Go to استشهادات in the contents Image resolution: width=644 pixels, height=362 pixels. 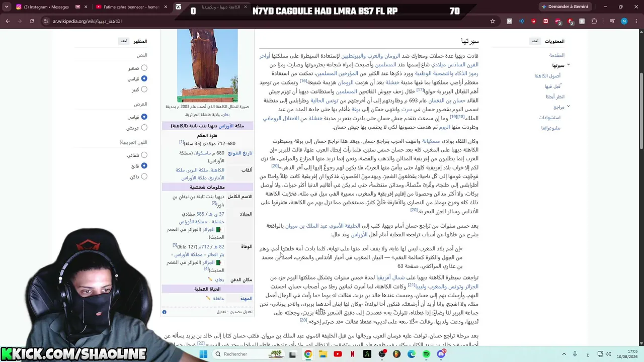click(x=549, y=118)
